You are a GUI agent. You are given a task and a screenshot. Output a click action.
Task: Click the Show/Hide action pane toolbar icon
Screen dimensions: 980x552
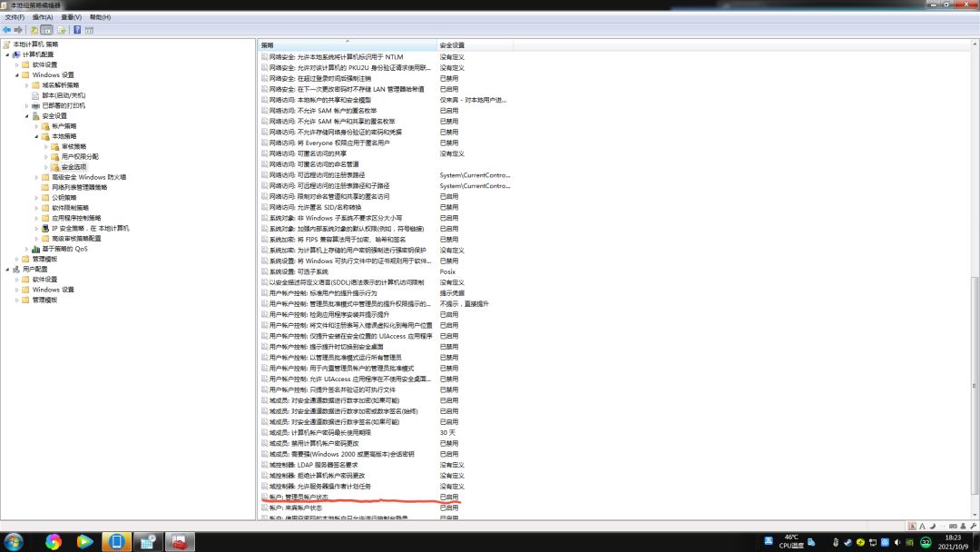point(89,29)
